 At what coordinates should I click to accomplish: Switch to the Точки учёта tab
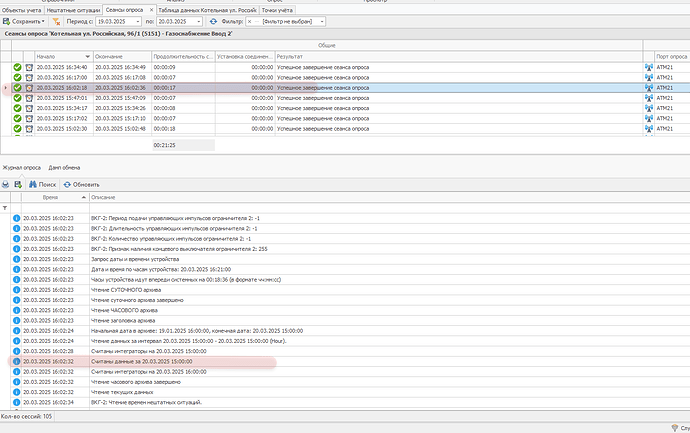(x=277, y=10)
